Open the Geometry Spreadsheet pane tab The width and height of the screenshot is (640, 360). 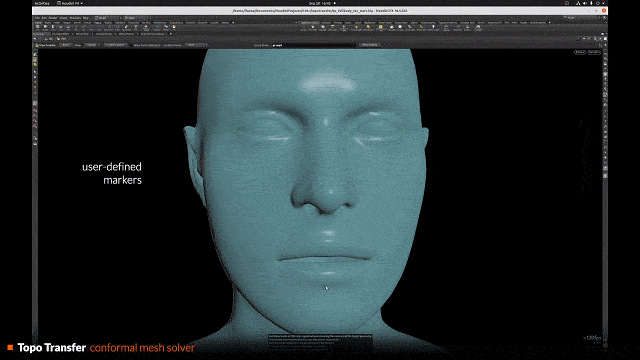[x=153, y=34]
